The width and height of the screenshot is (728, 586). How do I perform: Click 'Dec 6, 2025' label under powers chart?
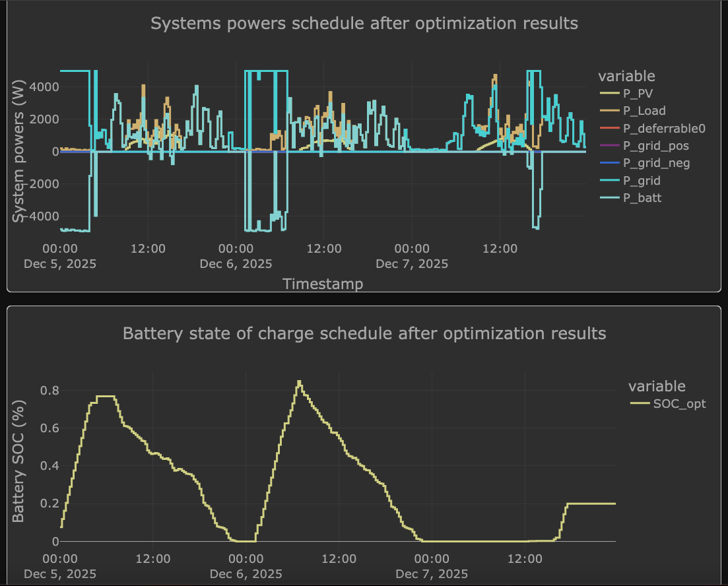236,264
